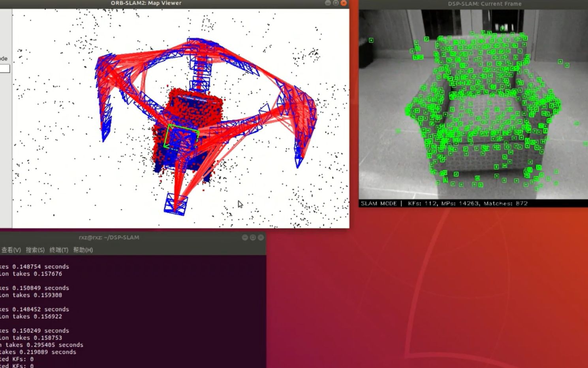This screenshot has height=368, width=588.
Task: Open the 搜索(S) terminal menu
Action: click(35, 250)
